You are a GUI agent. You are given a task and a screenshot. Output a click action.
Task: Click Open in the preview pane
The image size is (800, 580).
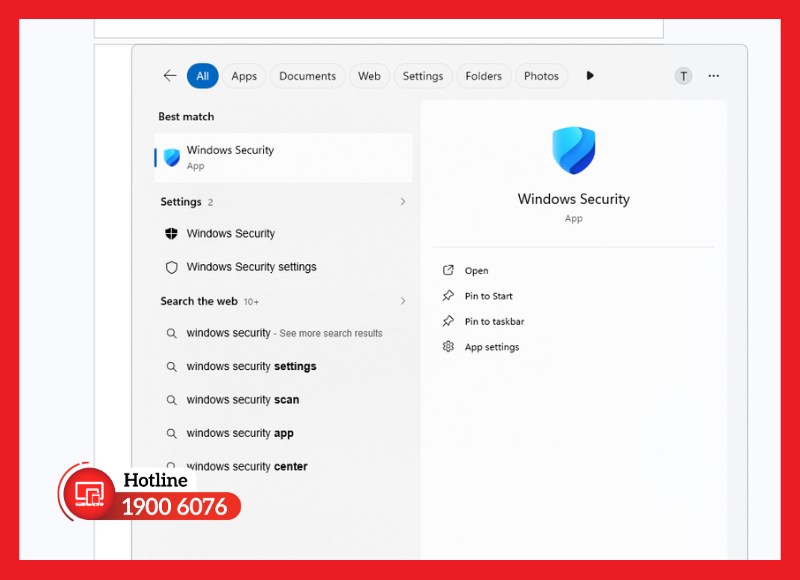476,271
